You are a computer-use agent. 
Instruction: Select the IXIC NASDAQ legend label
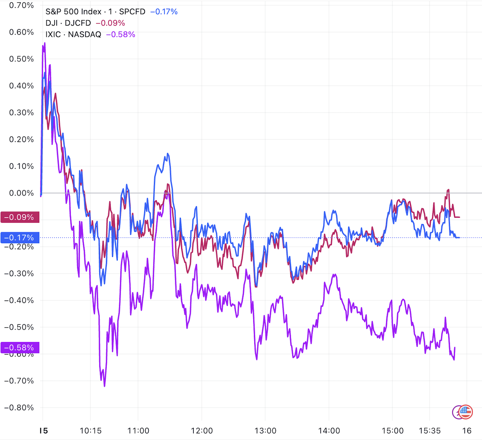(73, 34)
